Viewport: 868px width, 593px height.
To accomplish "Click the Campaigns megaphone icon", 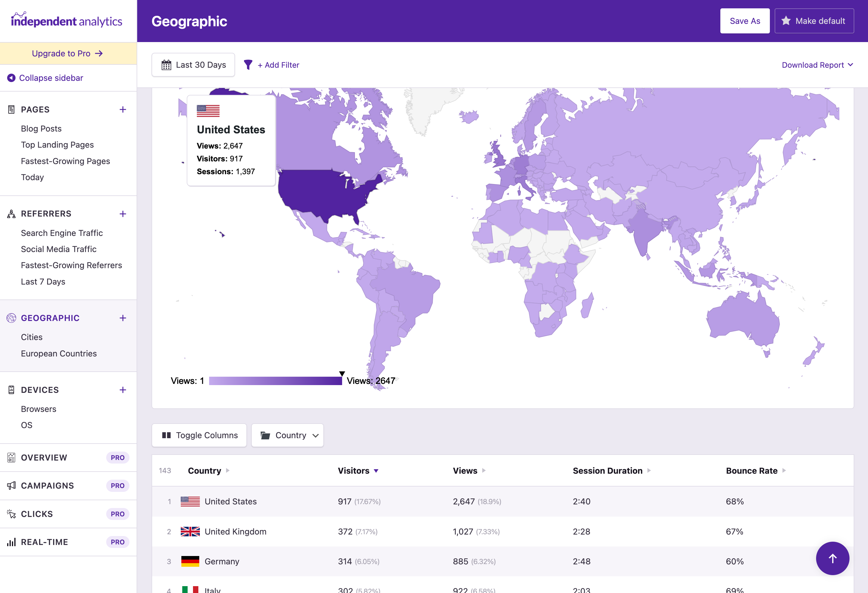I will pos(11,485).
